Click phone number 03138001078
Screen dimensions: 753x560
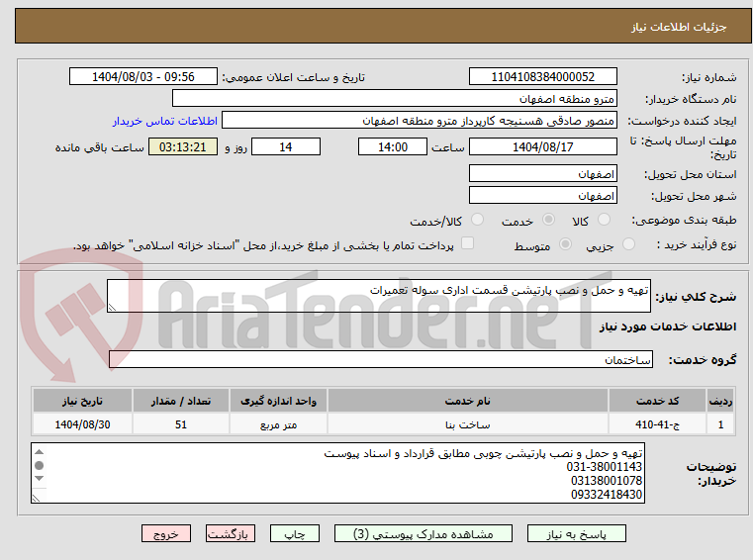(607, 480)
